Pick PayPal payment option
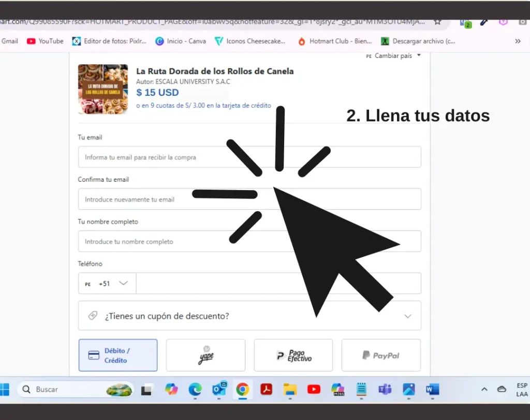The image size is (530, 420). (x=381, y=355)
